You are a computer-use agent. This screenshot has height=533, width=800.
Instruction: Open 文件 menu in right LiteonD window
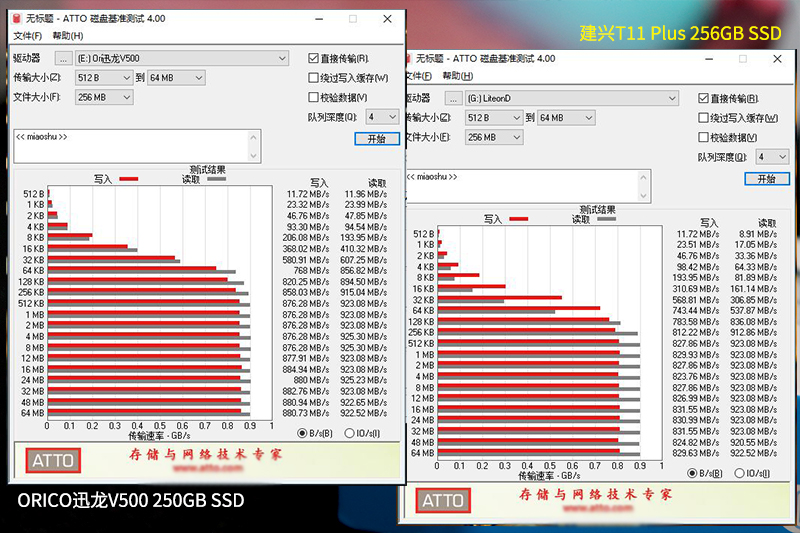pos(419,76)
